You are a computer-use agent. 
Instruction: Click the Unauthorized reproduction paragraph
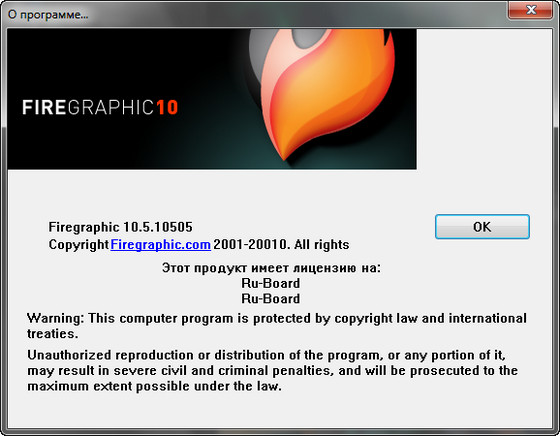tap(272, 371)
